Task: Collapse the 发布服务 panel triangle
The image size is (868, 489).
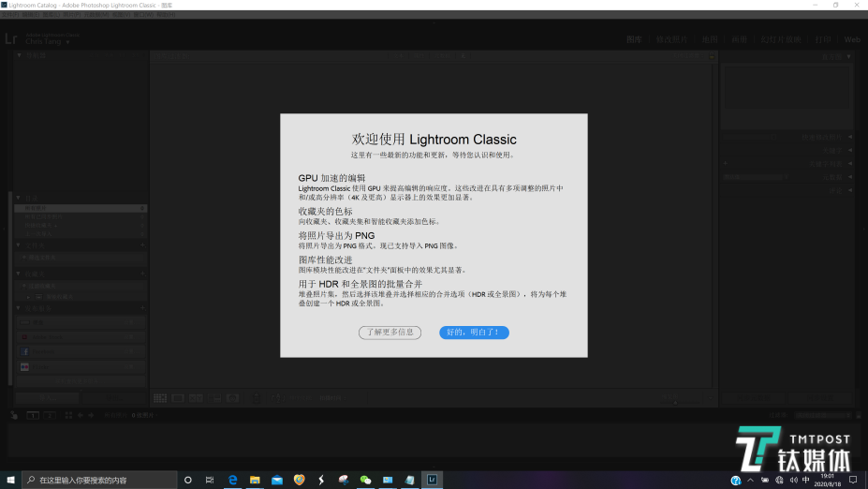Action: coord(19,308)
